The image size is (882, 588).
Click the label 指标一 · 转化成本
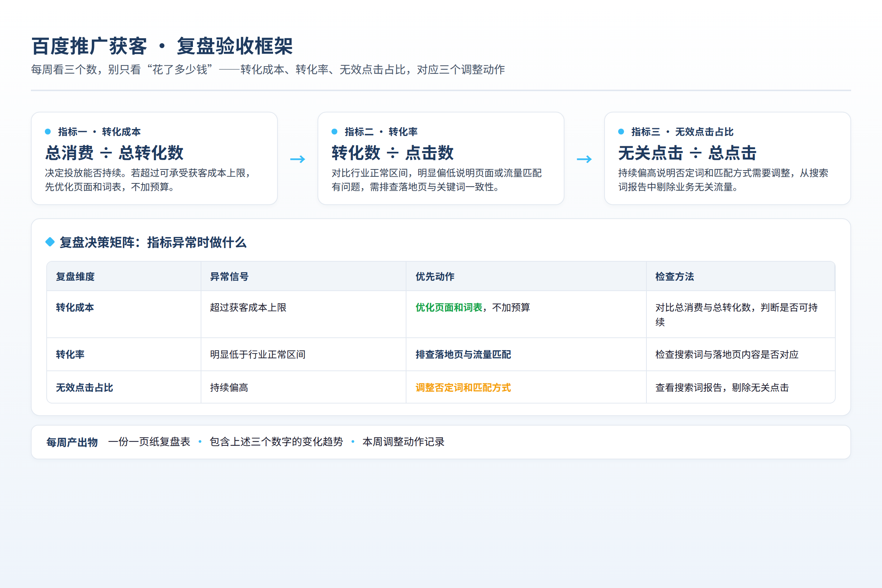point(99,132)
